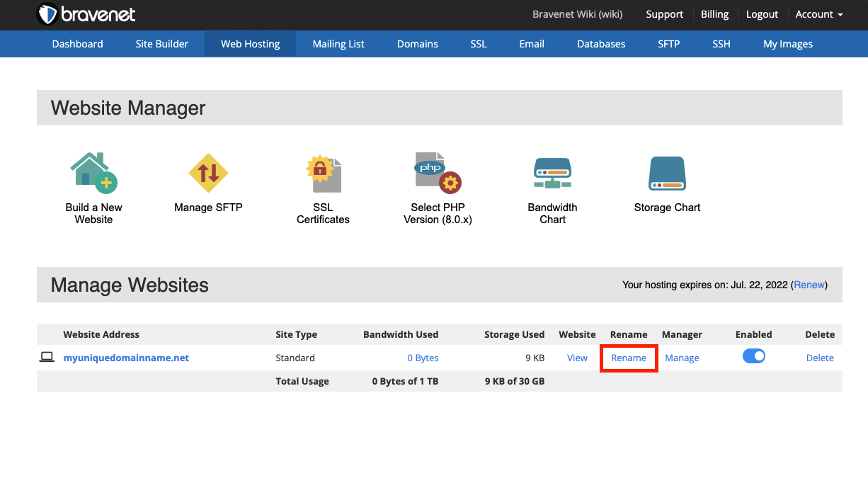Click Manage for myuniquedomainname.net

point(682,358)
